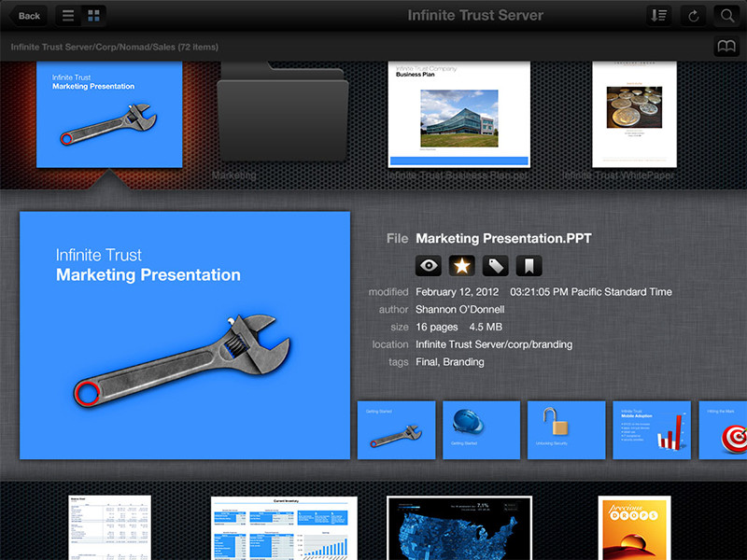The height and width of the screenshot is (560, 747).
Task: Switch to list view
Action: (68, 16)
